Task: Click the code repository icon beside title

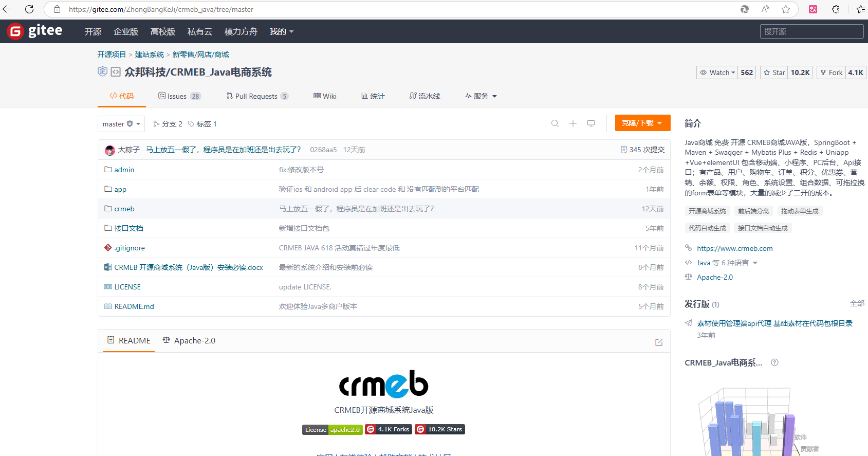Action: 116,72
